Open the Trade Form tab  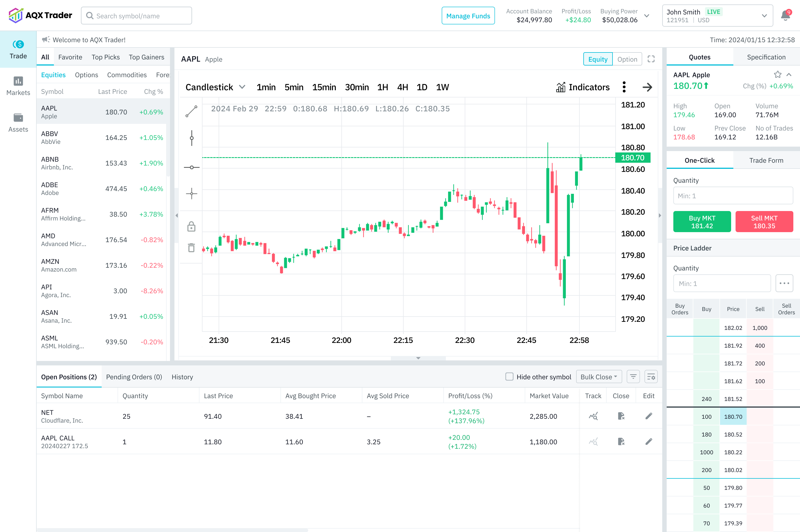[766, 160]
